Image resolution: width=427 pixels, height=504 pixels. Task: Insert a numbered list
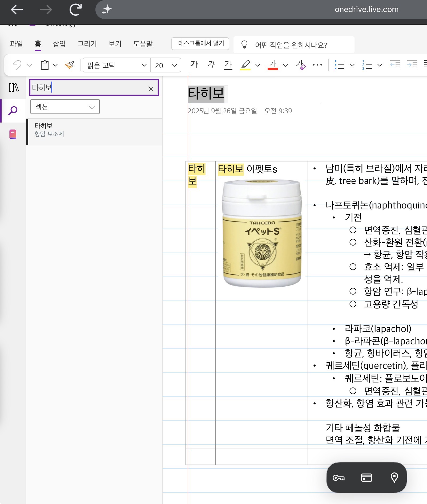(367, 65)
